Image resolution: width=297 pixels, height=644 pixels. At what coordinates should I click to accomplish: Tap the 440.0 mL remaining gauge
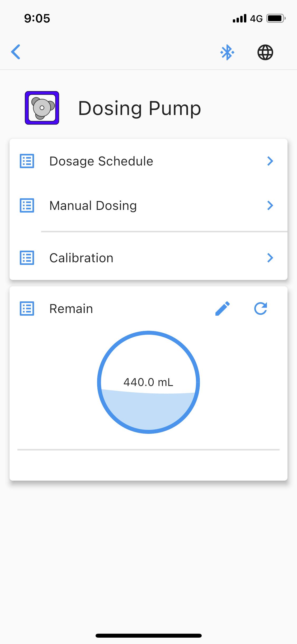click(x=148, y=382)
